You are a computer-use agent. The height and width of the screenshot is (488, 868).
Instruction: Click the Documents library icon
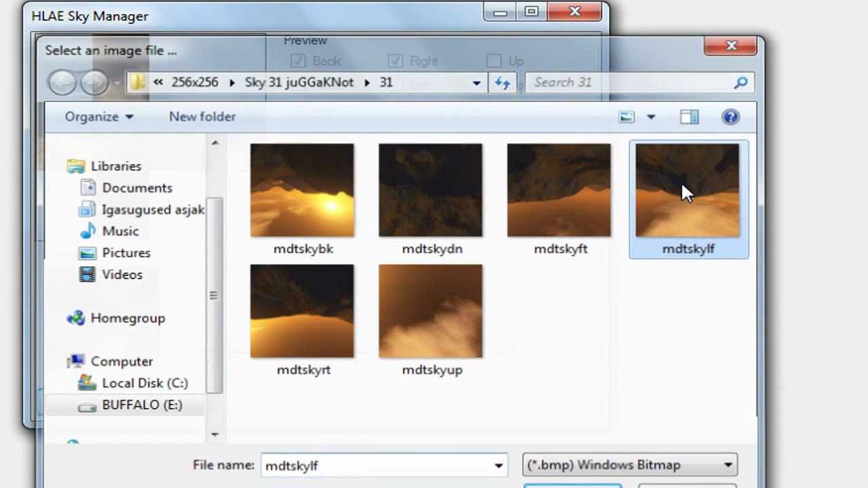click(x=88, y=188)
